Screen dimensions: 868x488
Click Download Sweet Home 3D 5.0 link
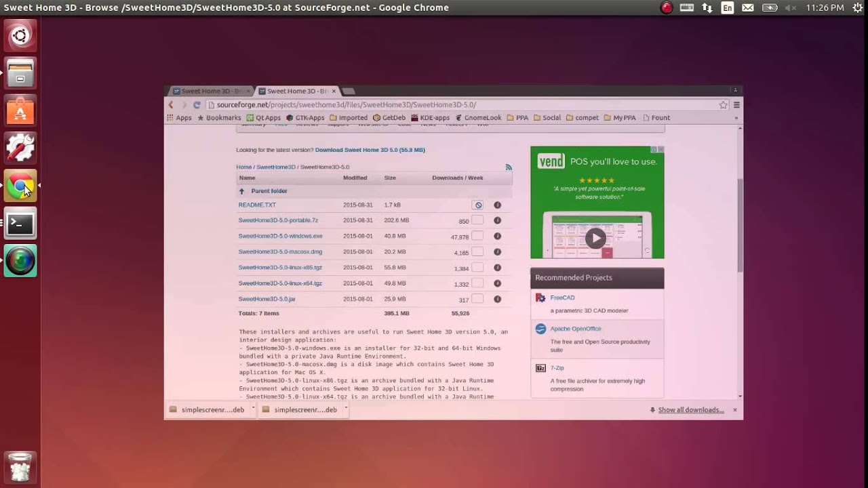(x=370, y=150)
